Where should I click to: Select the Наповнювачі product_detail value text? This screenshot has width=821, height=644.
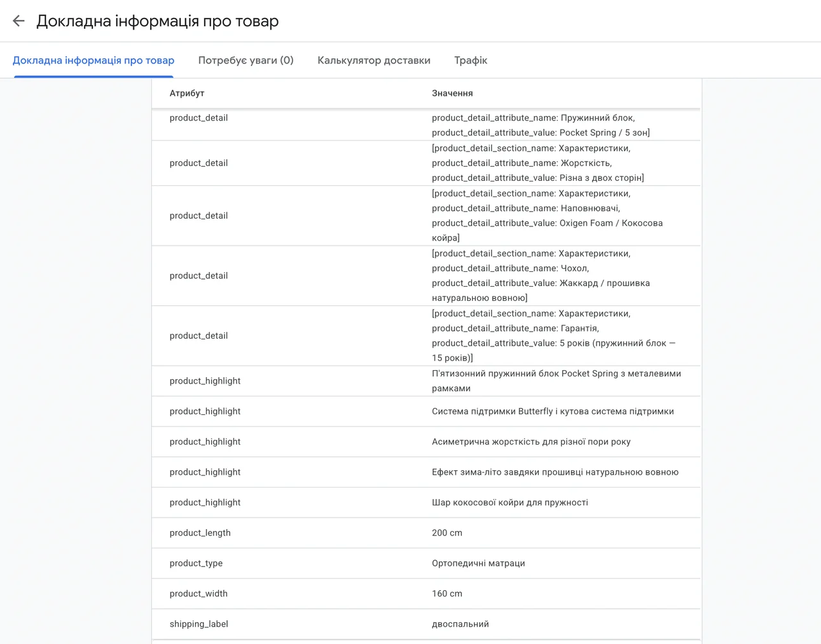(547, 216)
